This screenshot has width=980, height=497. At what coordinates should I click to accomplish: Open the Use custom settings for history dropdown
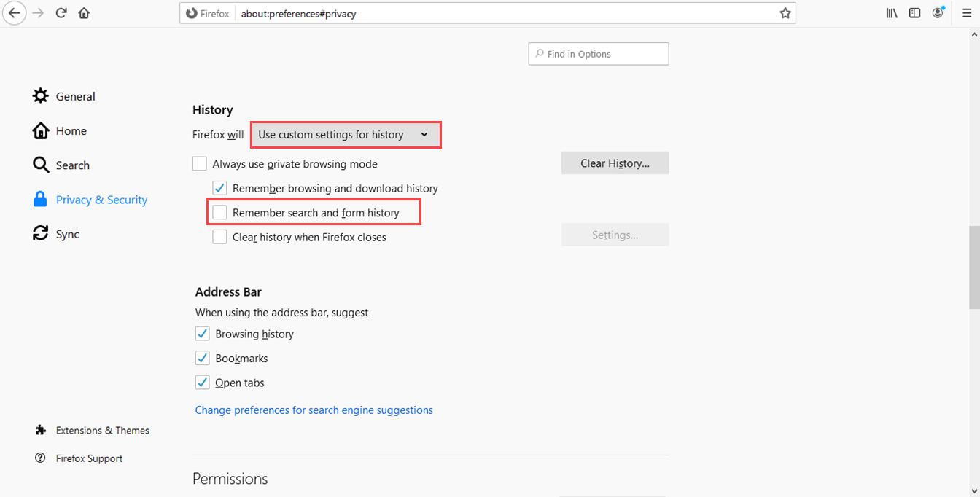click(x=346, y=135)
